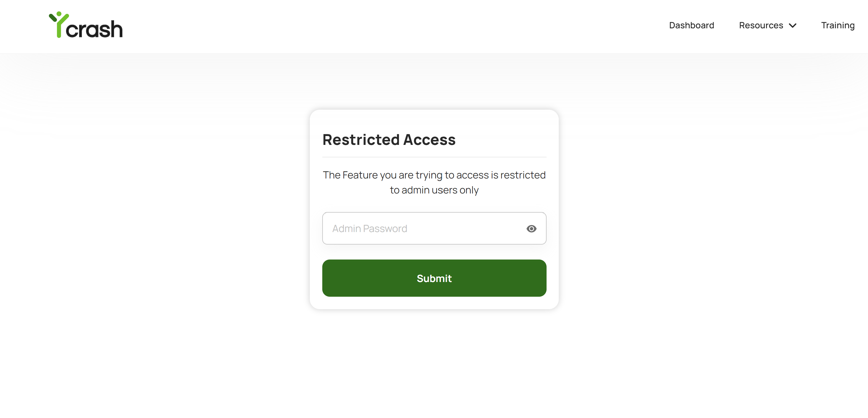Click the "to admin users only" line

434,190
